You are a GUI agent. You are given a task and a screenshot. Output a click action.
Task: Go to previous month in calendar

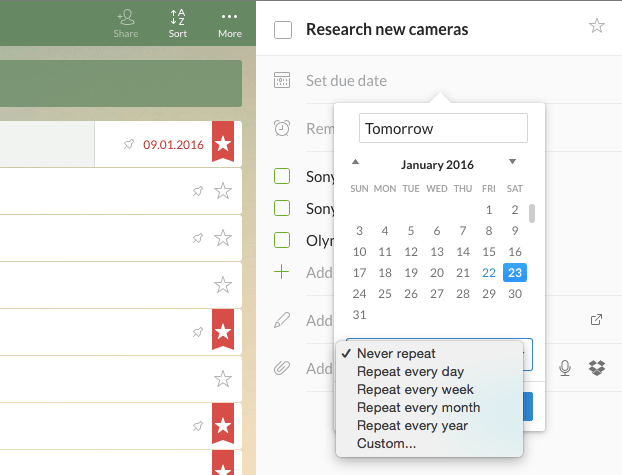click(x=355, y=162)
